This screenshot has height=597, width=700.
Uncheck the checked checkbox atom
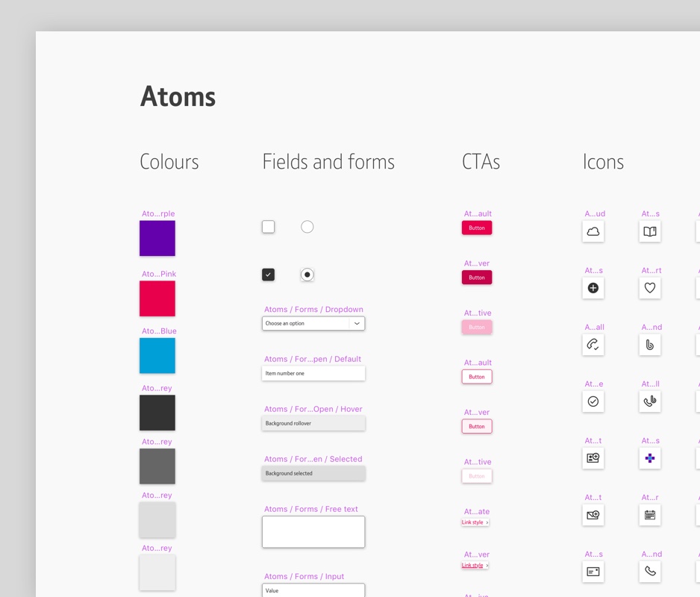pyautogui.click(x=268, y=274)
